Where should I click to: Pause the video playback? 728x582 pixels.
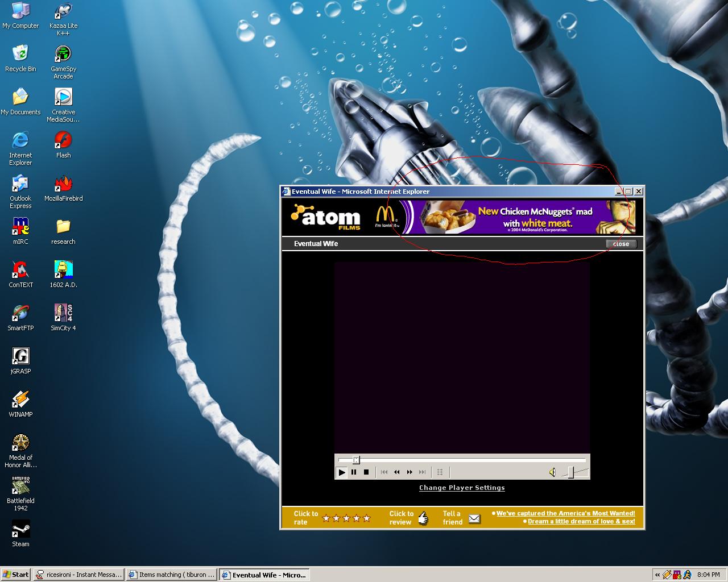tap(354, 472)
